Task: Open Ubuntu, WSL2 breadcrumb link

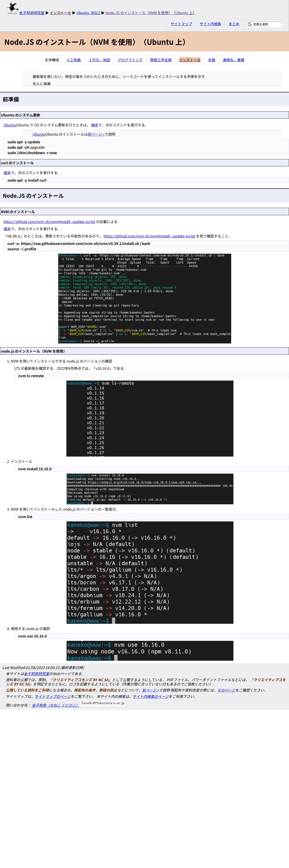Action: [x=88, y=13]
